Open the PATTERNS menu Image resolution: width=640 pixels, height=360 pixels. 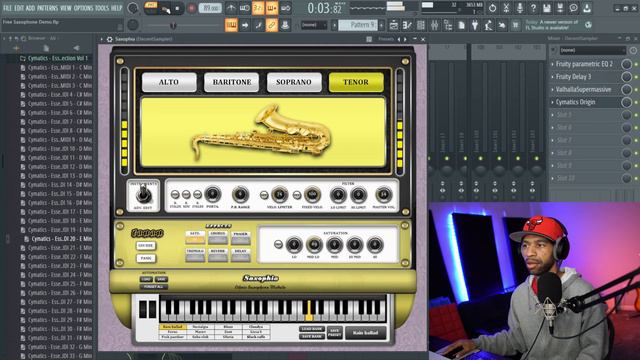(x=48, y=8)
